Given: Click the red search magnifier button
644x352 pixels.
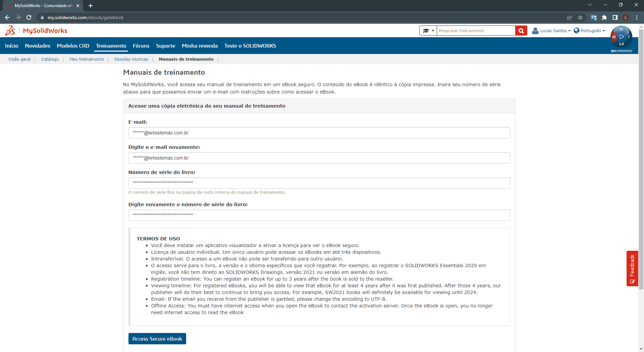Looking at the screenshot, I should click(x=521, y=31).
